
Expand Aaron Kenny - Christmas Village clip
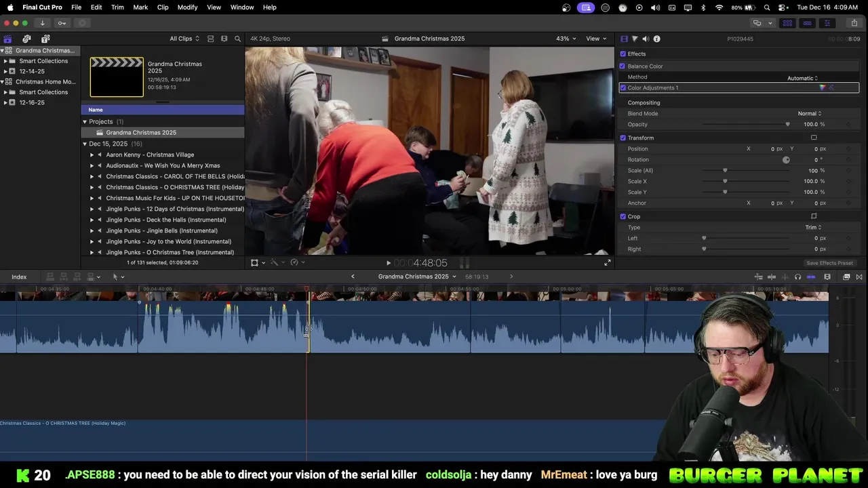pos(92,155)
